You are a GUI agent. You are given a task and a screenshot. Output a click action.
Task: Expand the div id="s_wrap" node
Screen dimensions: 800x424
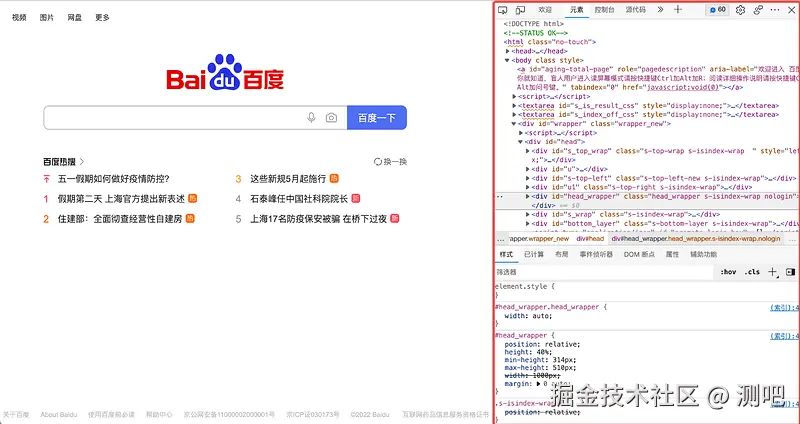(528, 214)
